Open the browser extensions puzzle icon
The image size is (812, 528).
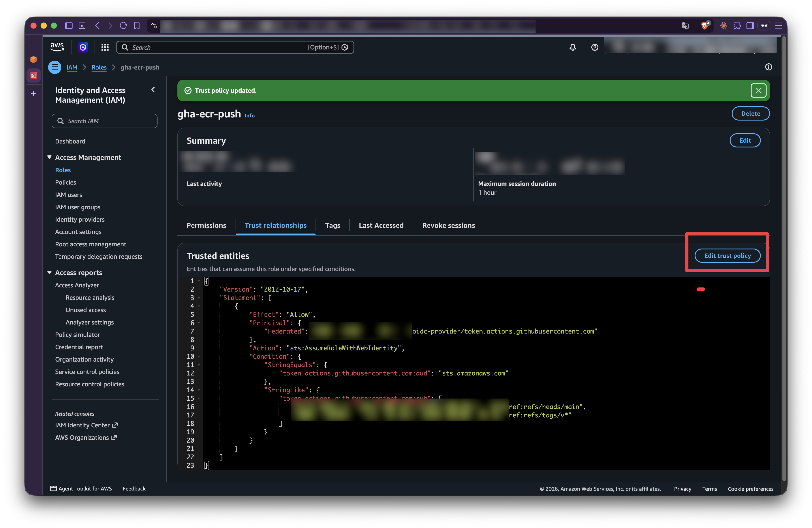coord(737,26)
